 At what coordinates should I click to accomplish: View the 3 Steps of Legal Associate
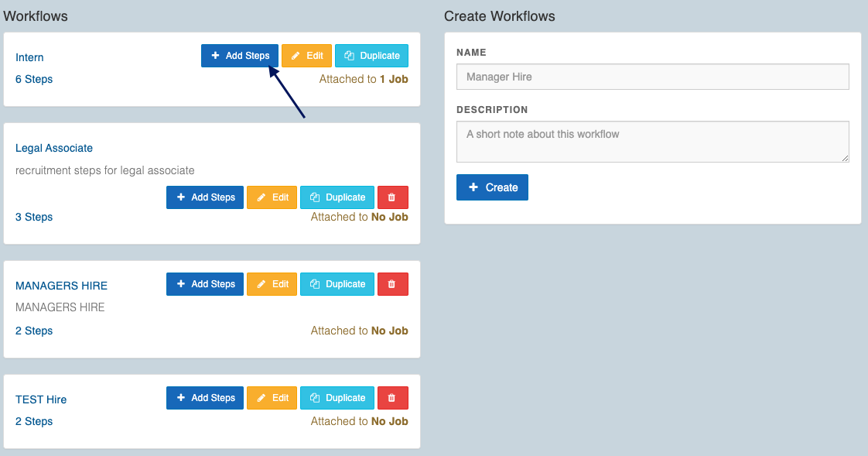coord(34,218)
